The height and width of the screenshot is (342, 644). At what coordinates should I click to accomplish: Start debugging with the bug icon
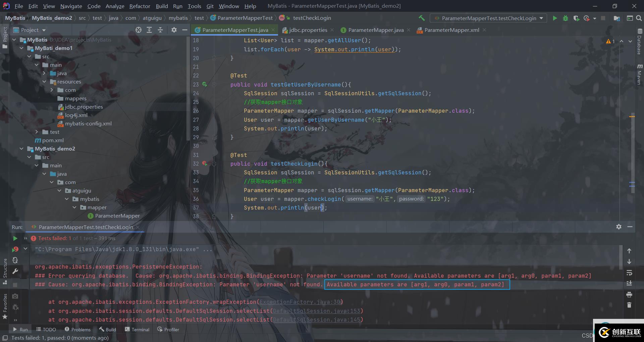point(566,18)
